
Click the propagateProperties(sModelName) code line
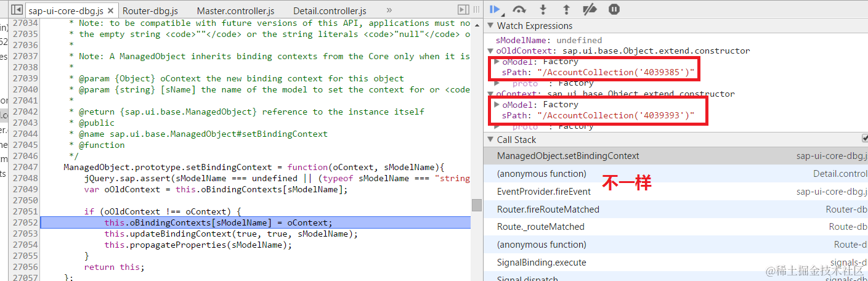198,245
